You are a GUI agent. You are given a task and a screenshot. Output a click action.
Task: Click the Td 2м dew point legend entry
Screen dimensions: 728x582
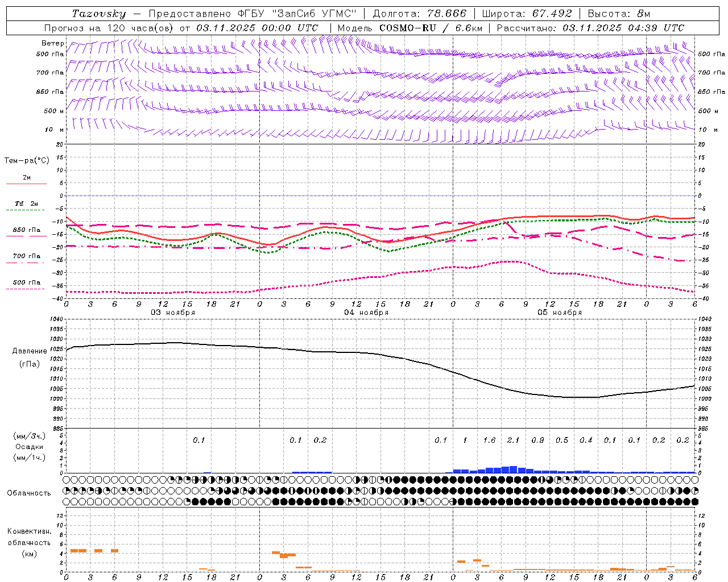point(27,203)
